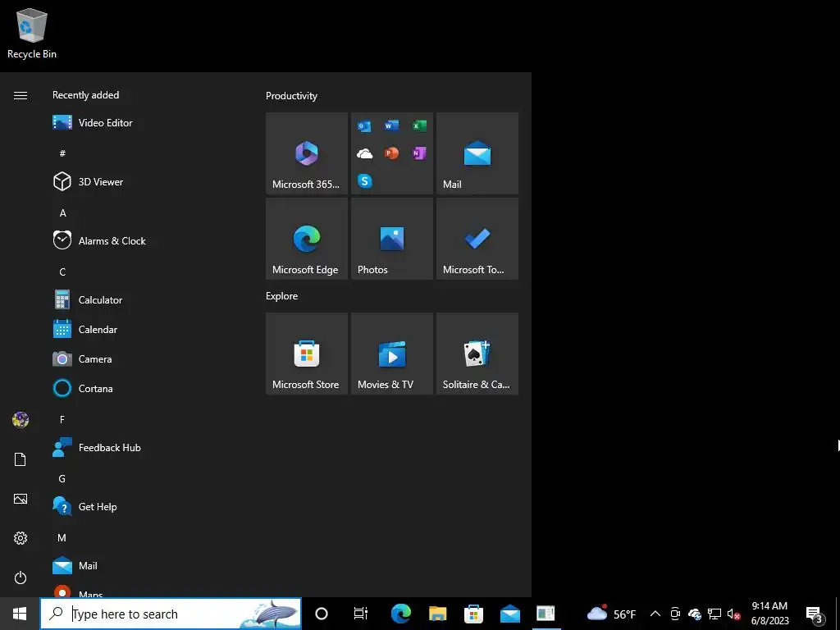Launch Microsoft Edge tile
This screenshot has width=840, height=630.
pos(307,239)
